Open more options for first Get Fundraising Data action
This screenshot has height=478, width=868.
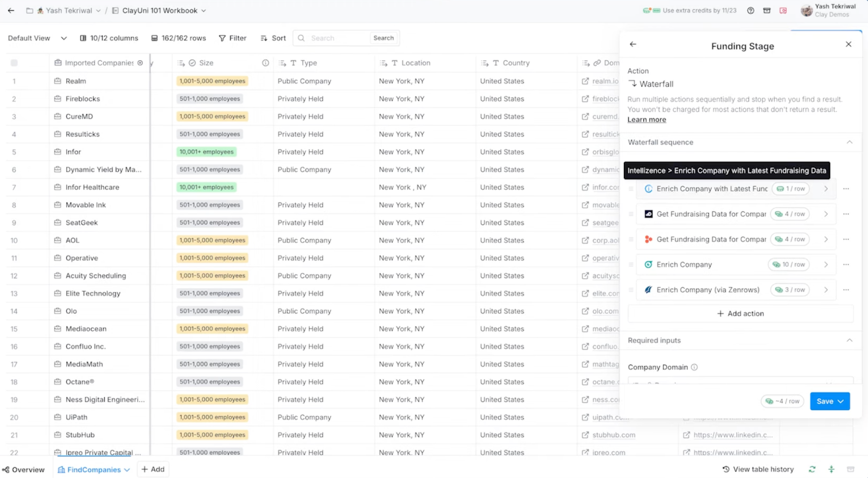(x=846, y=214)
